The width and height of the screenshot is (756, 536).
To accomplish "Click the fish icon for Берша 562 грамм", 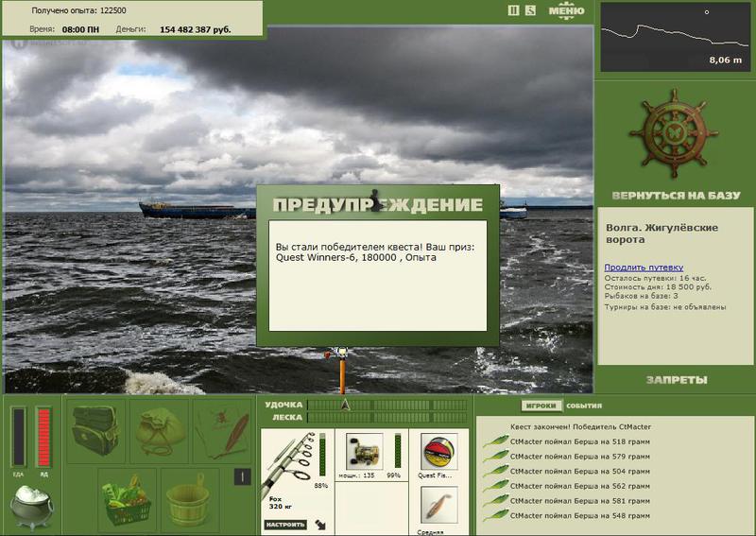I will point(495,486).
